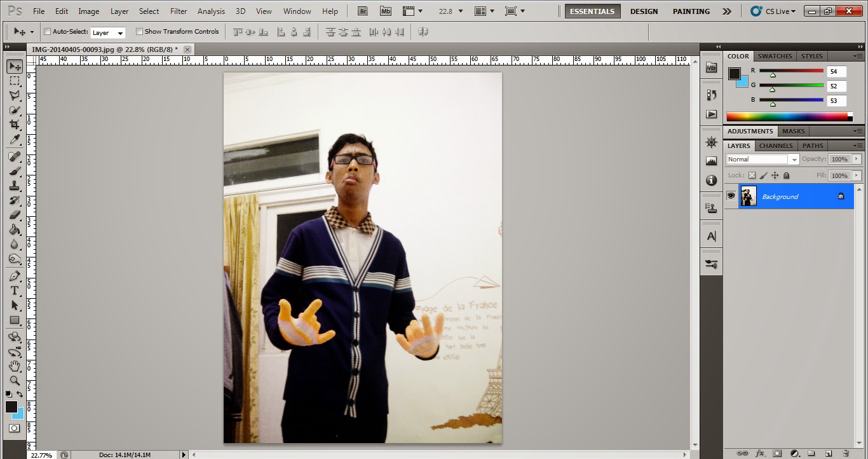Switch to the Essentials workspace
868x459 pixels.
pyautogui.click(x=592, y=11)
